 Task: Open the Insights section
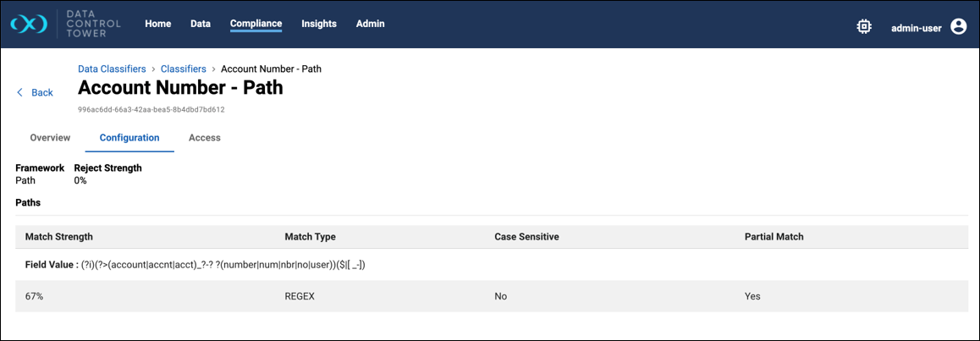point(319,24)
